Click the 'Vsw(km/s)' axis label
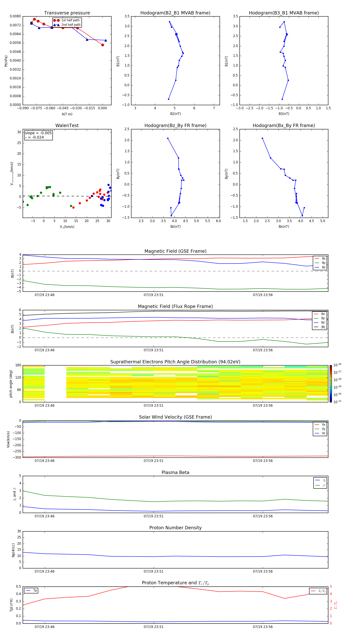Screen dimensions: 351x644 [8, 439]
